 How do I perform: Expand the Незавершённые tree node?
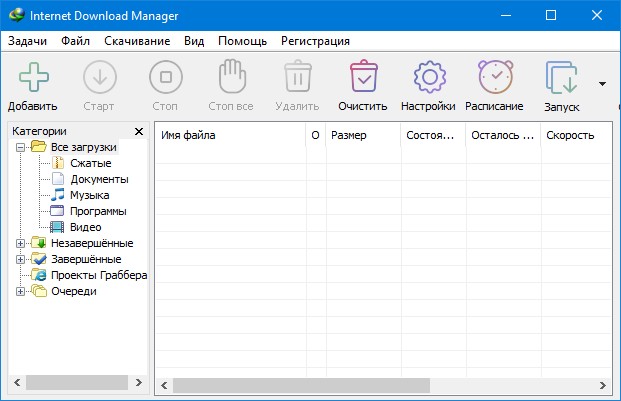pyautogui.click(x=20, y=243)
